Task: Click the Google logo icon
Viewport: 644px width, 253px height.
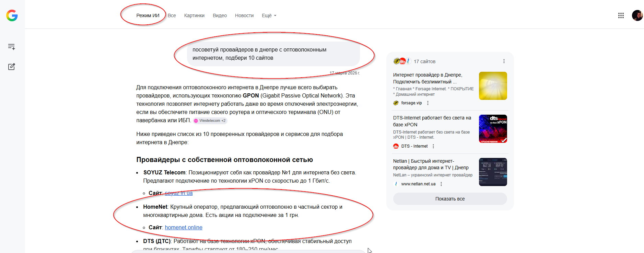Action: click(12, 15)
